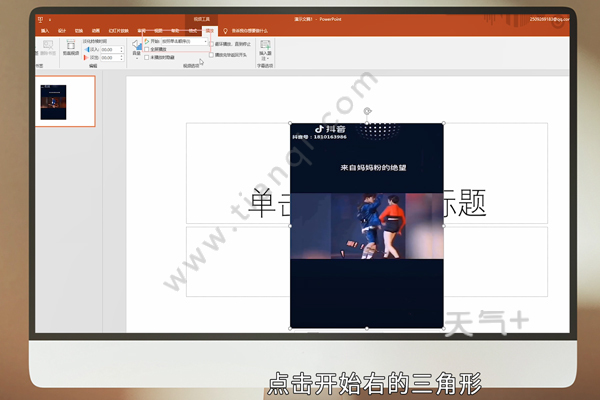Image resolution: width=600 pixels, height=400 pixels.
Task: Click the Remove Bookmark (删除书签) icon
Action: coord(48,45)
